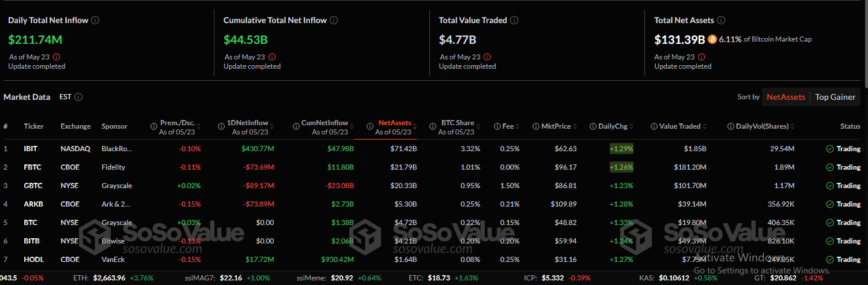Click red alert icon under $211.74M date
The width and height of the screenshot is (868, 285).
56,57
